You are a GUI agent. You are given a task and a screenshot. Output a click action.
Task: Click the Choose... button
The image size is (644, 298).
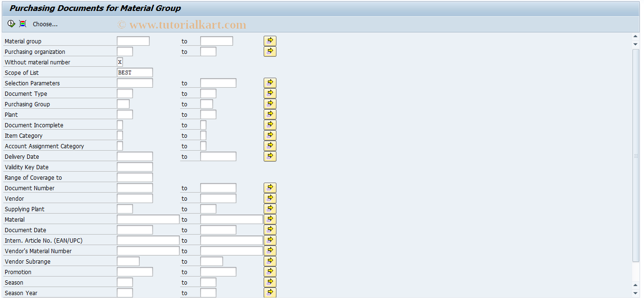(x=45, y=24)
